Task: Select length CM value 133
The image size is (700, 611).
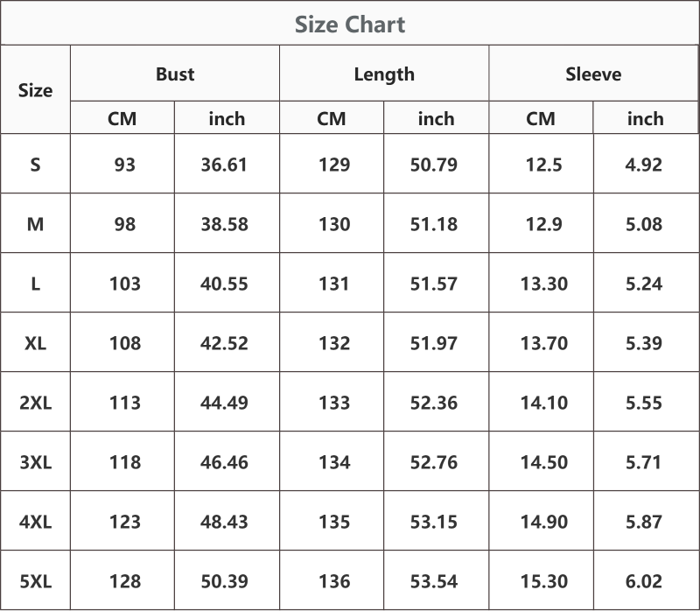Action: tap(334, 403)
